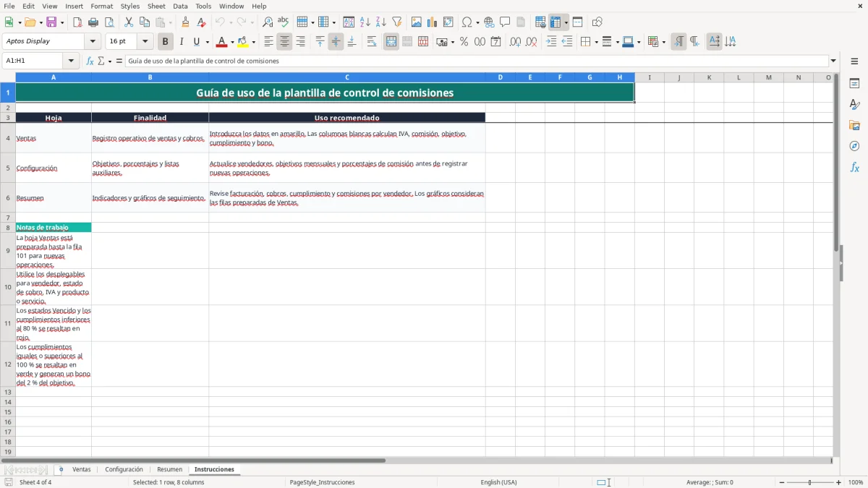Open the Print dialog icon
Viewport: 868px width, 488px height.
coord(93,22)
